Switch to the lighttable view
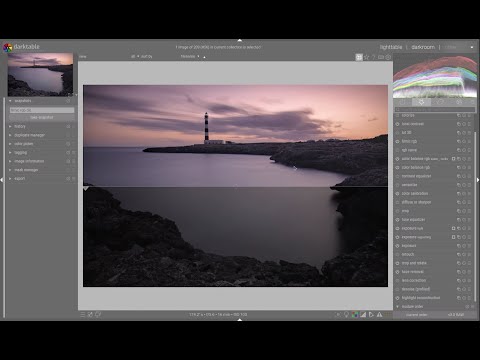This screenshot has height=360, width=480. point(391,47)
